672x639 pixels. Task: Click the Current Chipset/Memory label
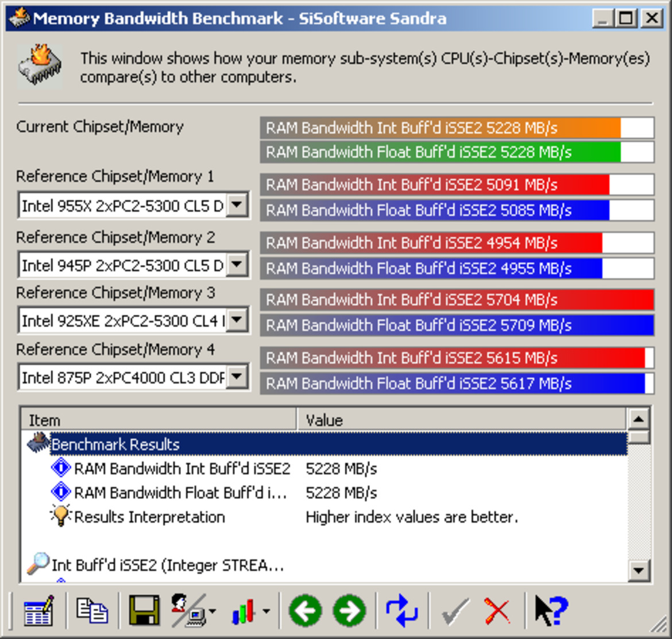click(x=100, y=127)
